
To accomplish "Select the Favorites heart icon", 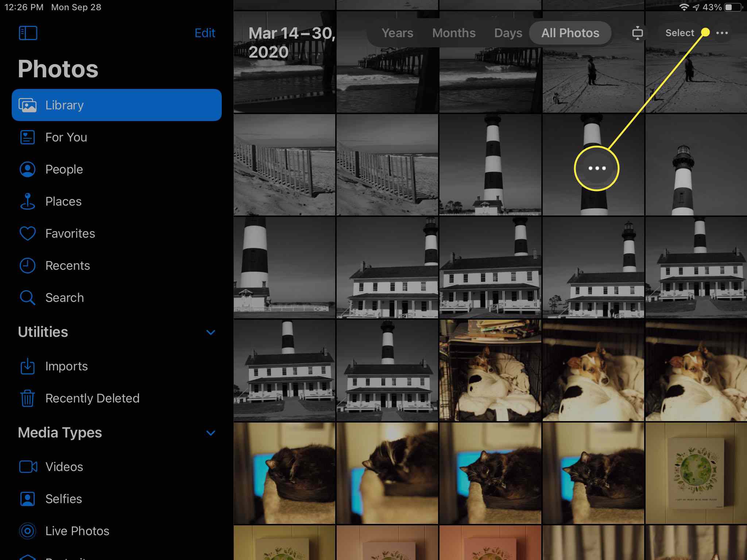I will (x=28, y=234).
